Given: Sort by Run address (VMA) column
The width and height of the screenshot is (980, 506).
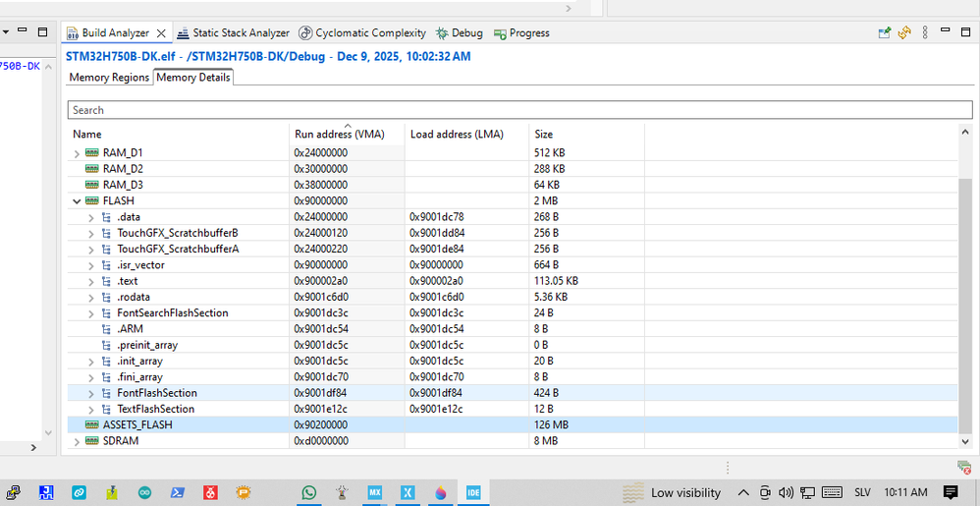Looking at the screenshot, I should 348,134.
